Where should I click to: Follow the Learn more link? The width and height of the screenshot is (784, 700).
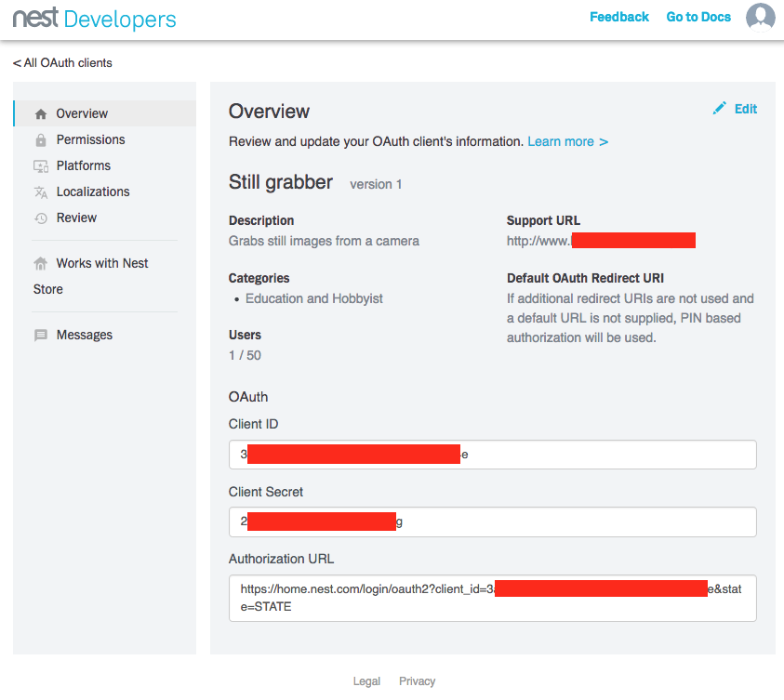pyautogui.click(x=568, y=142)
